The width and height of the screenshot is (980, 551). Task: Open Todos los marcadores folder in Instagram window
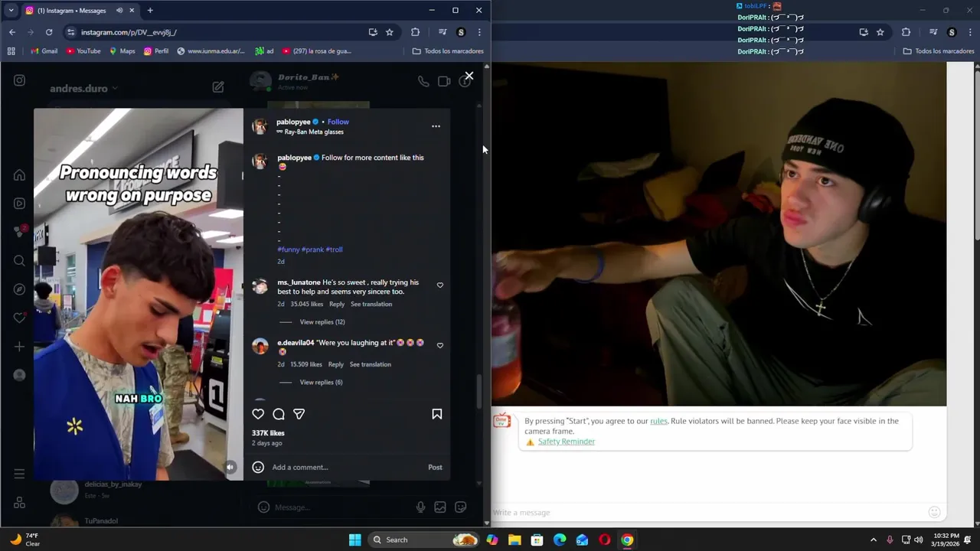point(448,51)
